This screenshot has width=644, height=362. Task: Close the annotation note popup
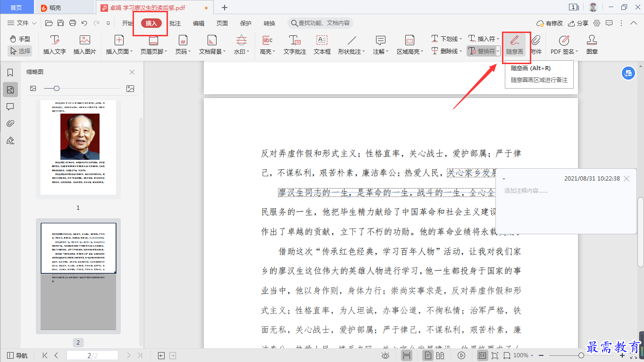[627, 179]
